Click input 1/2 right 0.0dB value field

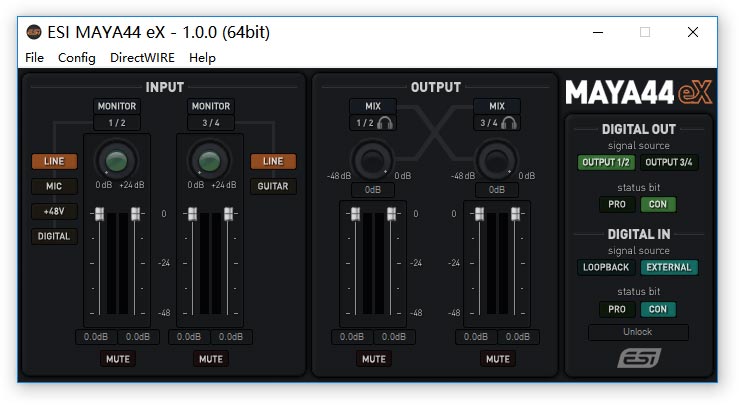[138, 337]
